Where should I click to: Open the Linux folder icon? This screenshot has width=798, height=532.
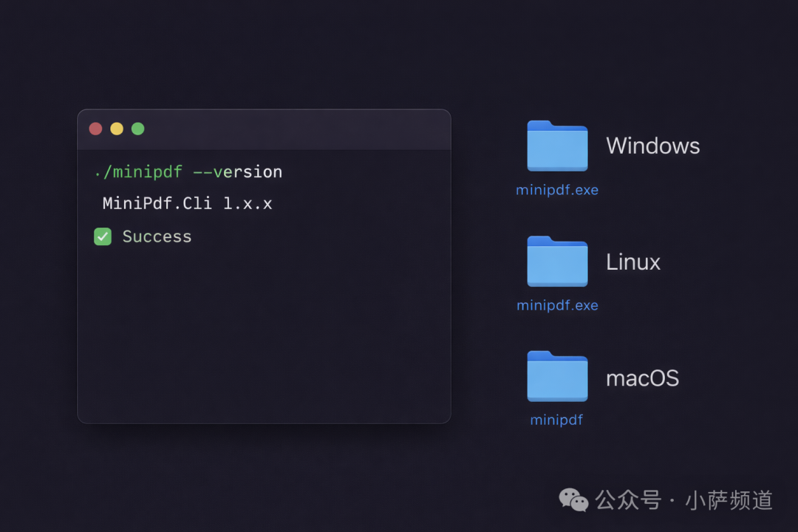[x=557, y=262]
